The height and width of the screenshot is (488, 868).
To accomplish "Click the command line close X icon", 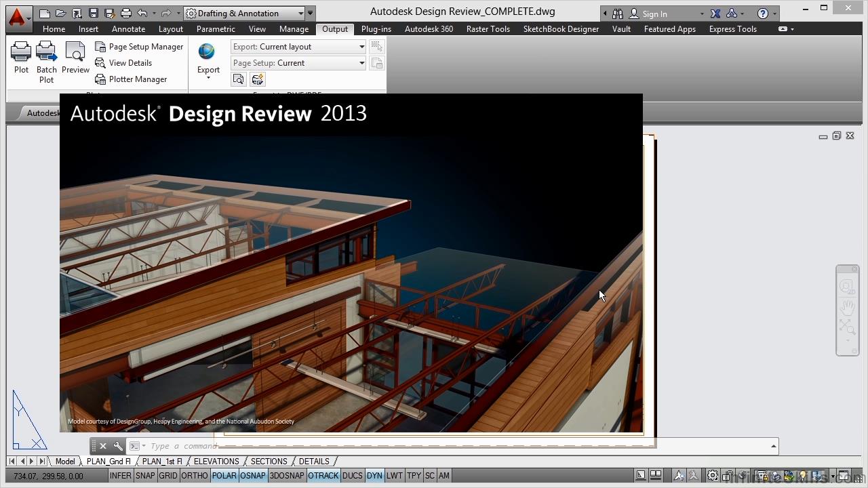I will click(103, 446).
